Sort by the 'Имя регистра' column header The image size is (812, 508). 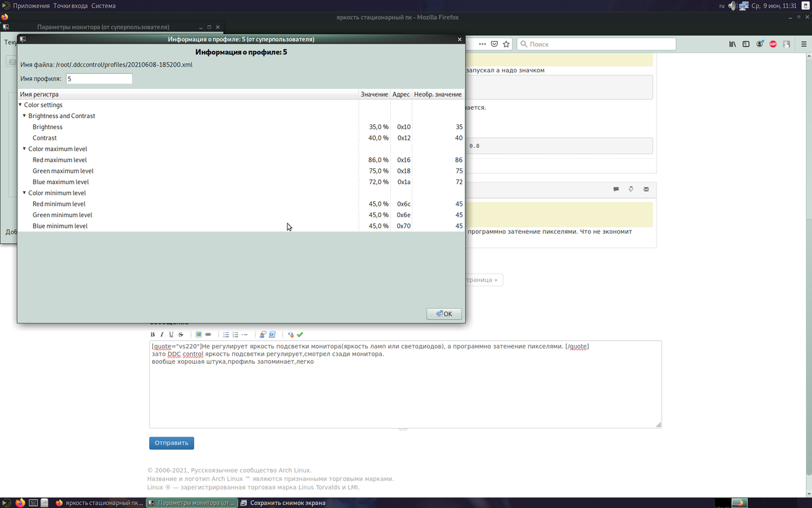coord(188,94)
